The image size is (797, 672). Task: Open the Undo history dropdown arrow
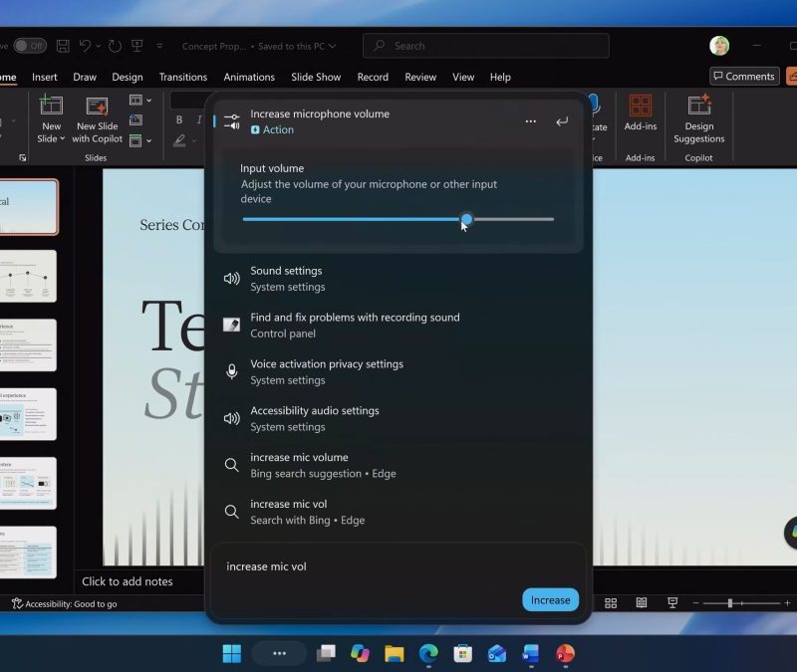click(98, 46)
